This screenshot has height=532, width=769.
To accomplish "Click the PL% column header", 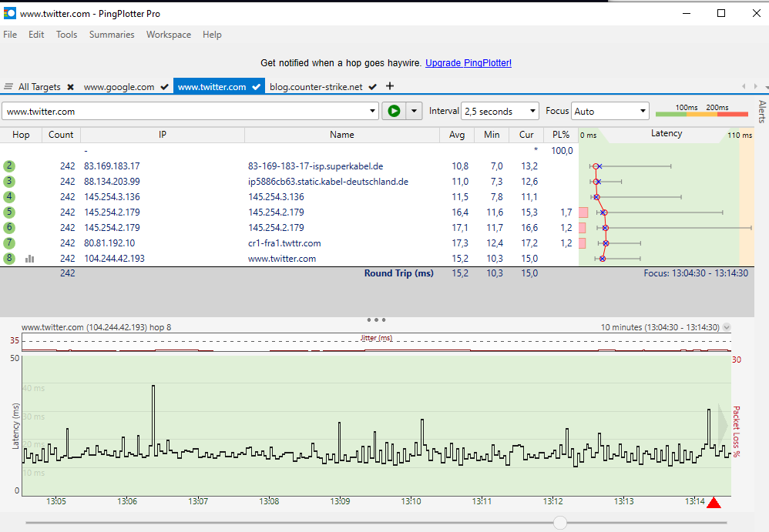I will pyautogui.click(x=561, y=135).
